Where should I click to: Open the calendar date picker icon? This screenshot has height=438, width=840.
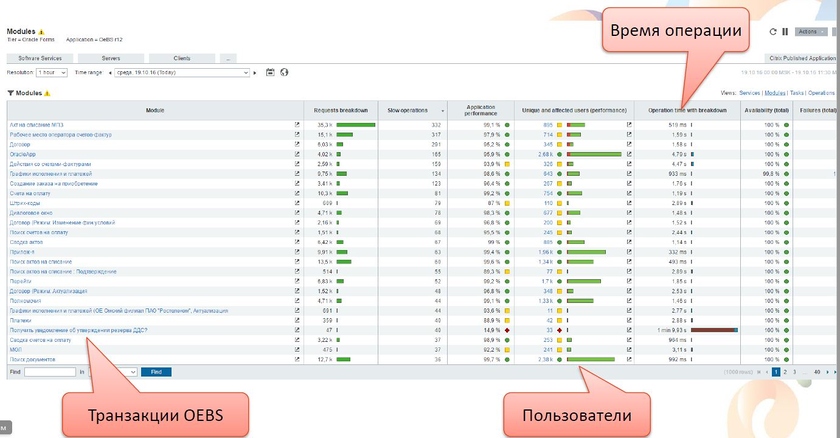coord(271,73)
